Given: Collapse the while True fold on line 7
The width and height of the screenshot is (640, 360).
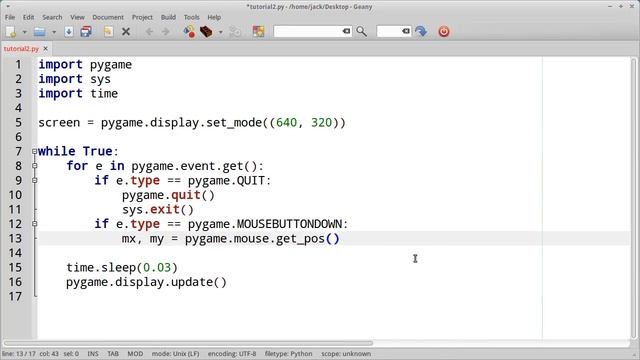Looking at the screenshot, I should (x=35, y=151).
